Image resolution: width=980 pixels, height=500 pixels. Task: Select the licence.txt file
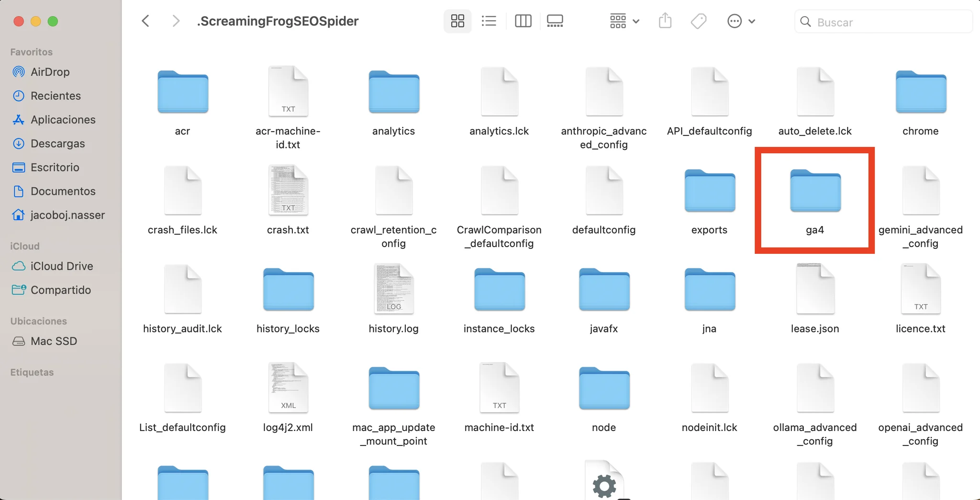[x=921, y=289]
